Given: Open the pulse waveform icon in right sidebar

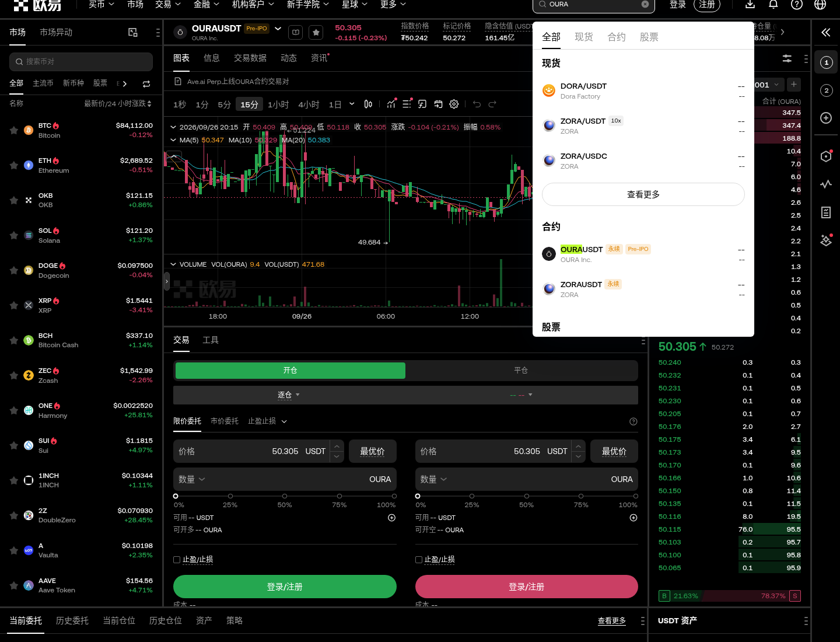Looking at the screenshot, I should pyautogui.click(x=826, y=184).
